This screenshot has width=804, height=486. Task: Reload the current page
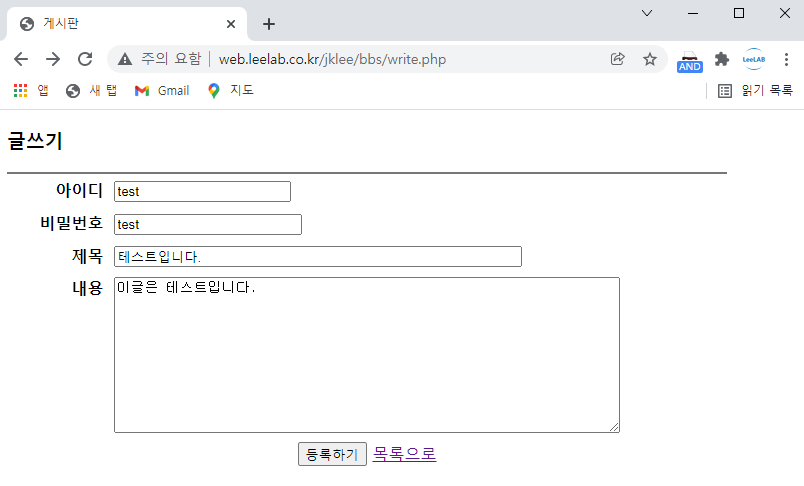click(85, 59)
